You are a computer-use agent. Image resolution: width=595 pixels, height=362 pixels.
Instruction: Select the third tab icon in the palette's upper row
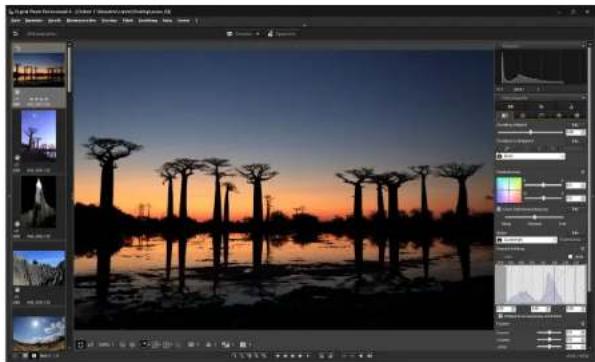point(571,107)
